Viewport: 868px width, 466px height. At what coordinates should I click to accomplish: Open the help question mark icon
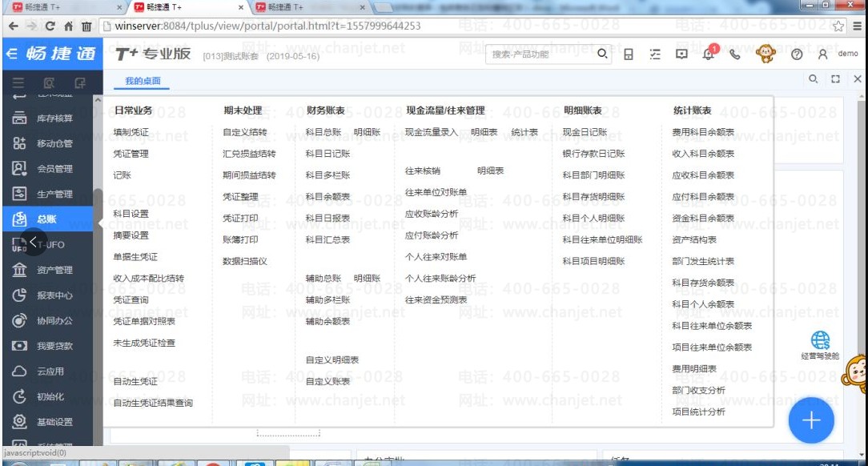point(797,54)
